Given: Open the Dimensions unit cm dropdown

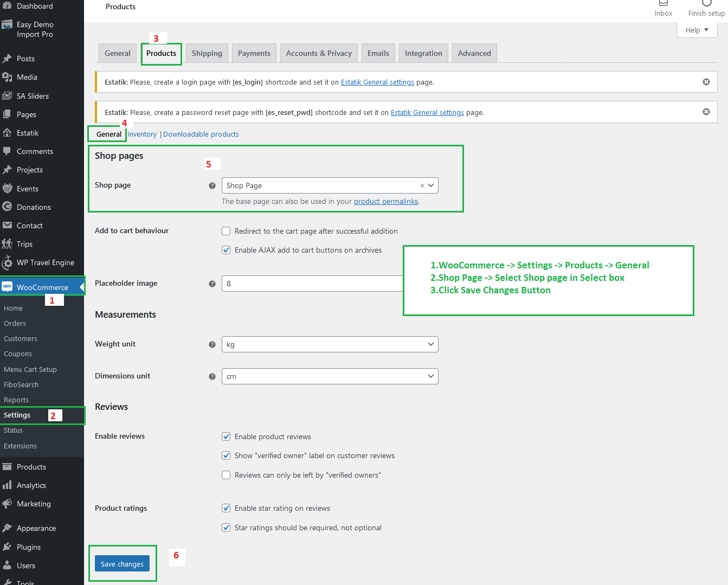Looking at the screenshot, I should tap(330, 376).
